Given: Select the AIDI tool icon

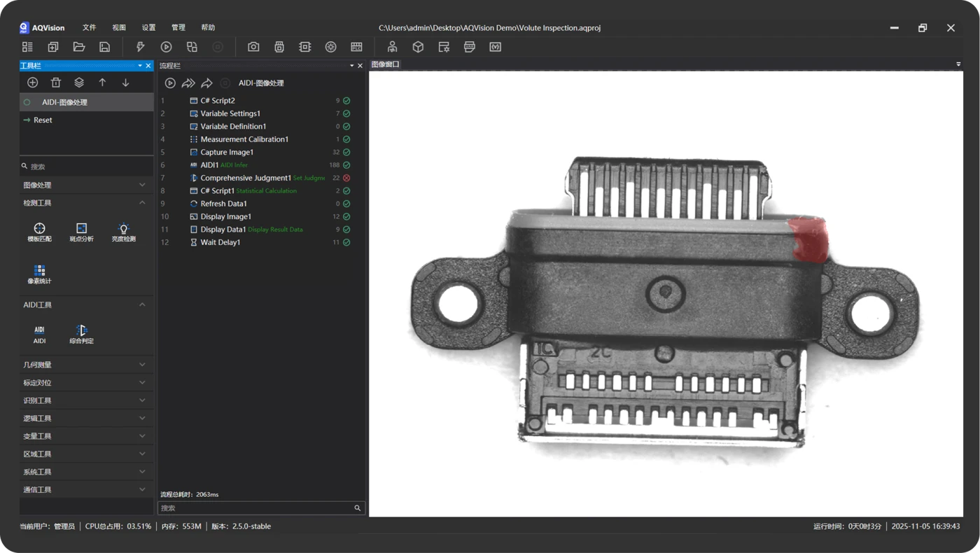Looking at the screenshot, I should pyautogui.click(x=39, y=334).
